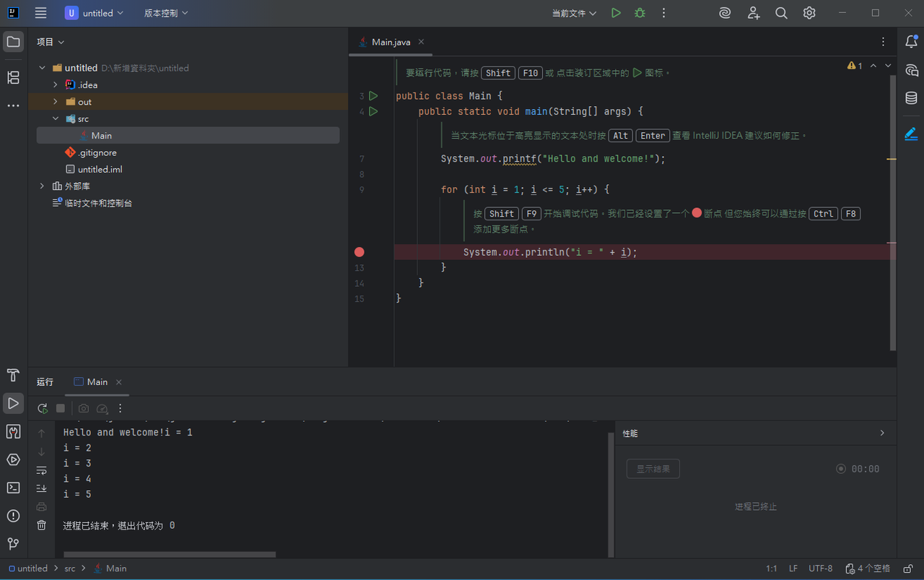Open the Terminal tool window
This screenshot has width=924, height=580.
(x=13, y=488)
